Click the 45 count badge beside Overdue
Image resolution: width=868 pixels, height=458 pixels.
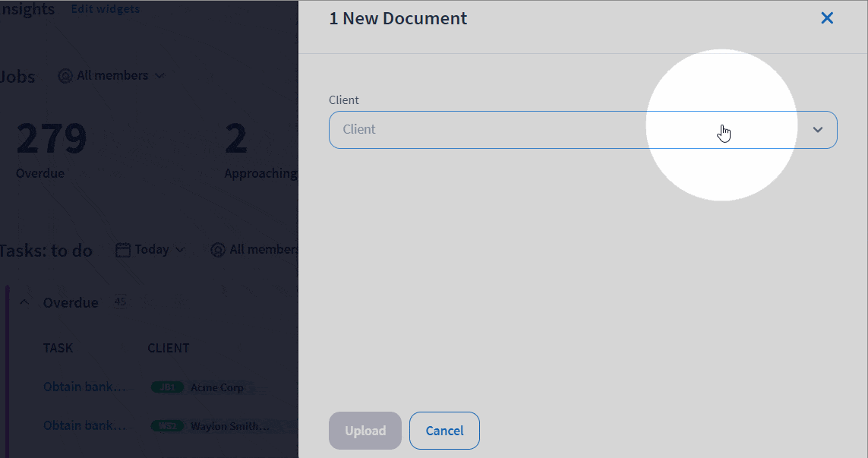pos(120,302)
